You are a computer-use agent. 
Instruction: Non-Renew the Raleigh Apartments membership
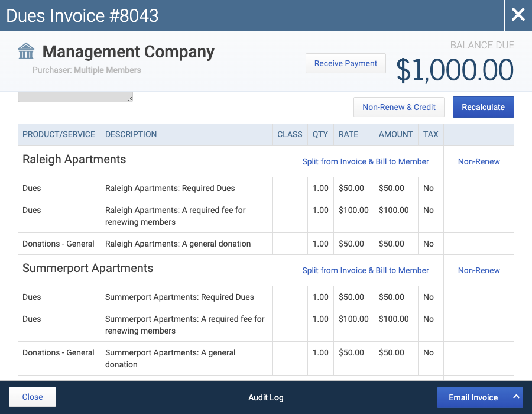(x=479, y=161)
